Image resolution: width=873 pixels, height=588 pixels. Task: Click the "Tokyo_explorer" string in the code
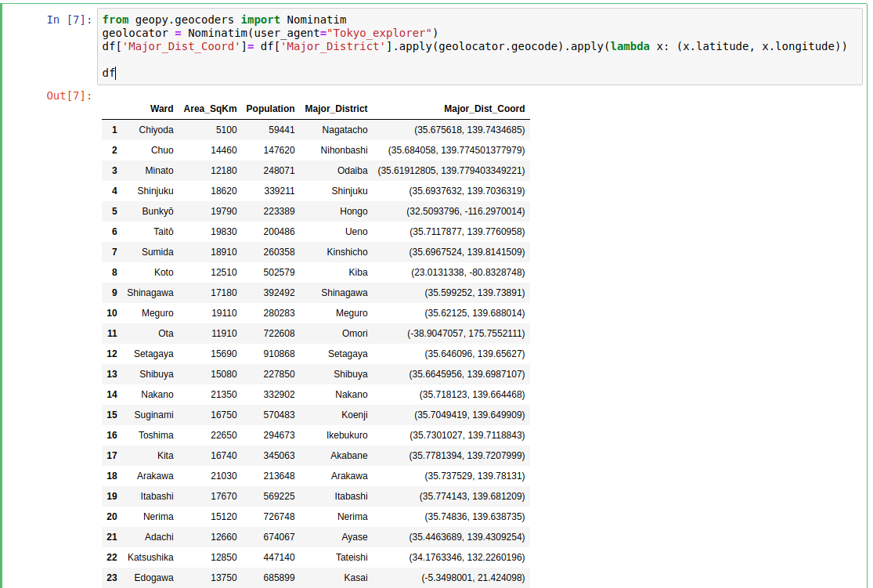pyautogui.click(x=381, y=33)
